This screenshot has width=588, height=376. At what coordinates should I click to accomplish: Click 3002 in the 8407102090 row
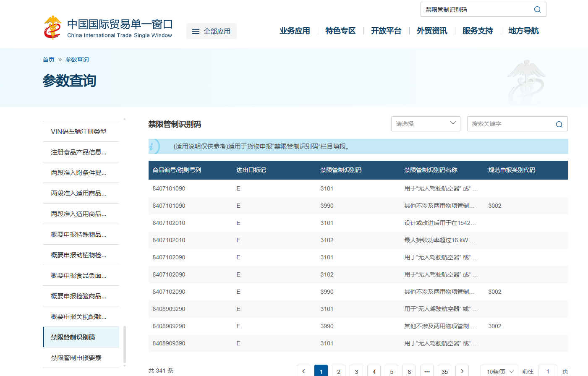tap(495, 292)
